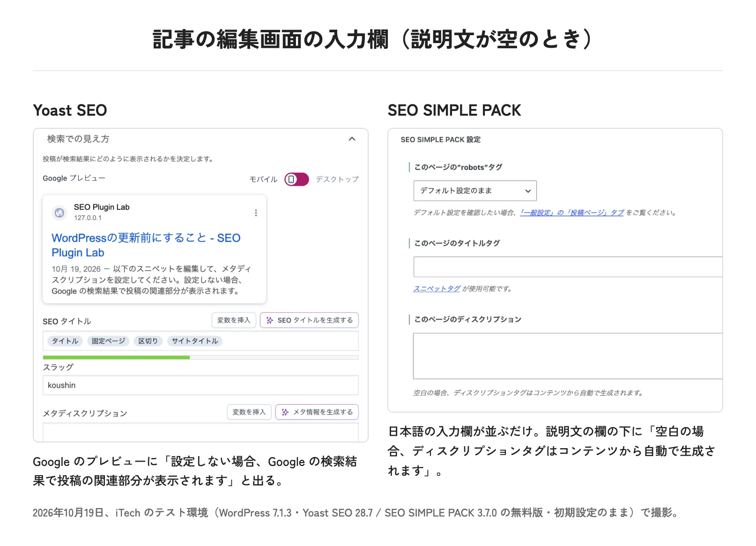Click the デスクトップ label
756x546 pixels.
[x=337, y=179]
